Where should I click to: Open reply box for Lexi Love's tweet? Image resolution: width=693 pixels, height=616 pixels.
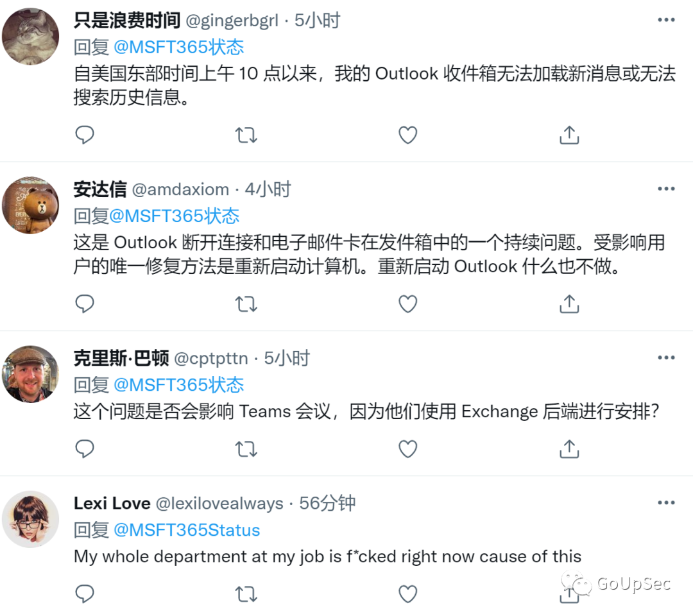point(85,594)
